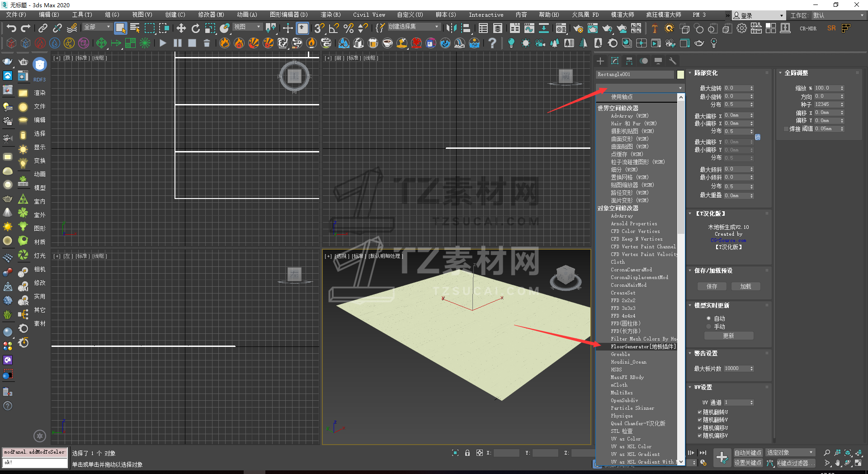Viewport: 868px width, 474px height.
Task: Toggle the 3D Snaps button
Action: [x=319, y=28]
